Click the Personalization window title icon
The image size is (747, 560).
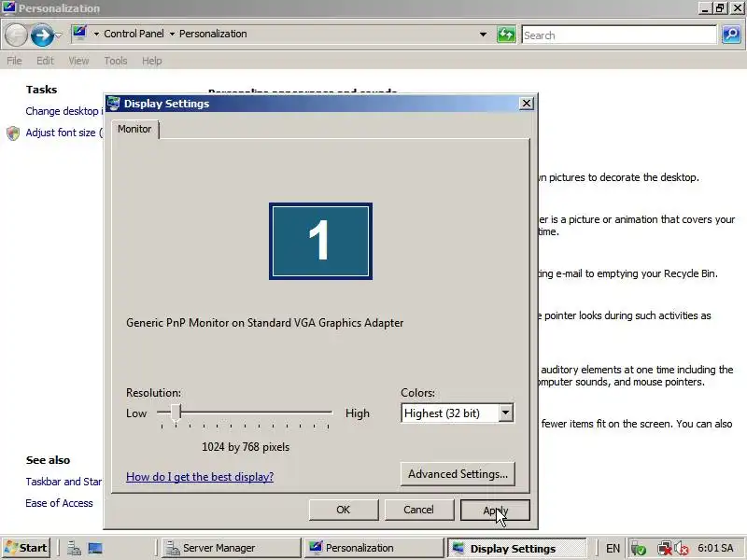8,7
